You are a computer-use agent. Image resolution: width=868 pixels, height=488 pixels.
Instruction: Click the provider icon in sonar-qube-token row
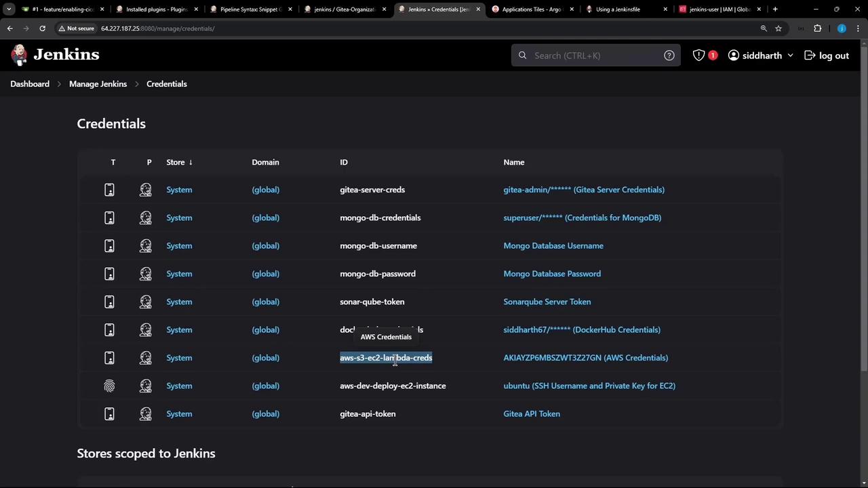click(x=145, y=302)
